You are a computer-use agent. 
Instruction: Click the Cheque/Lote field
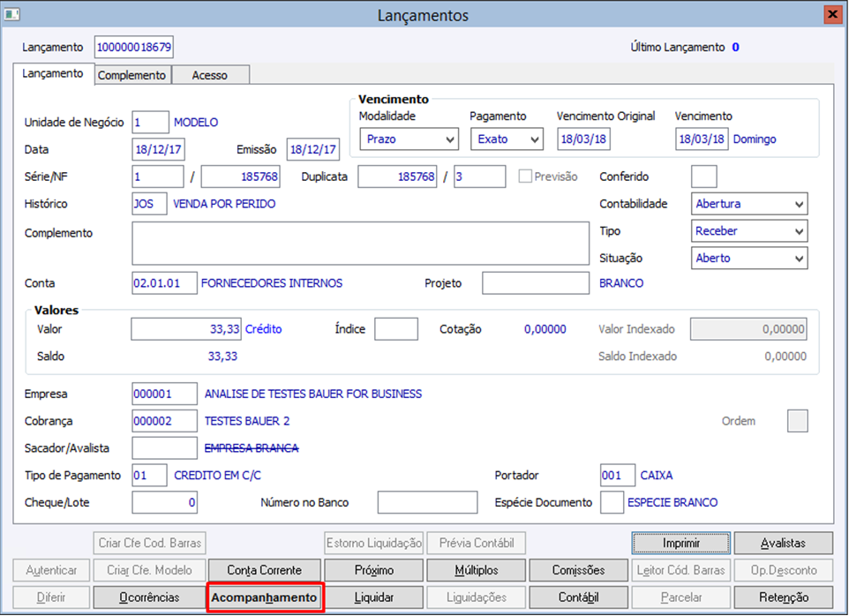164,502
